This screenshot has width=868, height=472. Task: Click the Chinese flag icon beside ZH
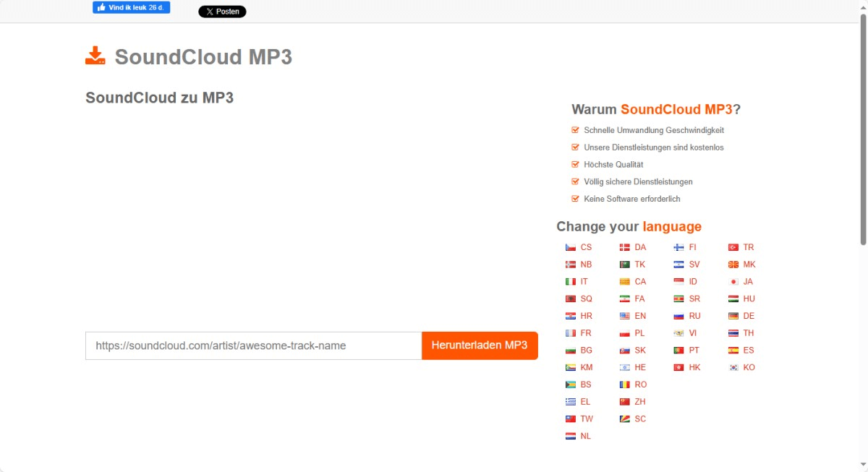pyautogui.click(x=624, y=402)
